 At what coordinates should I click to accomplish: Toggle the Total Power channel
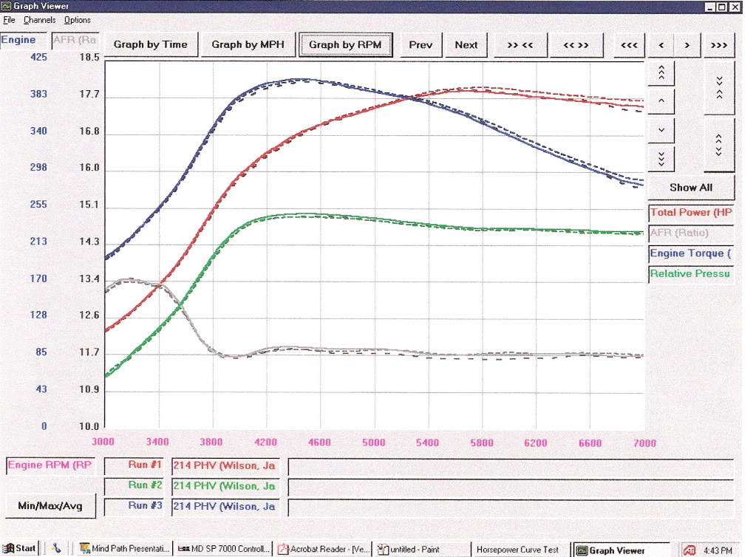point(690,213)
